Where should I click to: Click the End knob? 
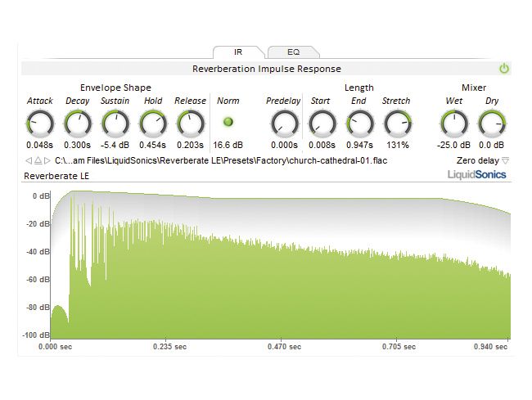360,124
